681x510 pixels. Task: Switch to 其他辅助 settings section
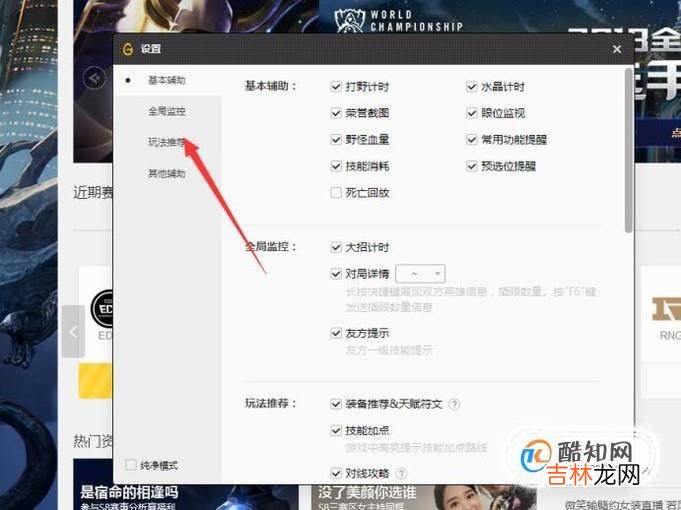tap(166, 173)
